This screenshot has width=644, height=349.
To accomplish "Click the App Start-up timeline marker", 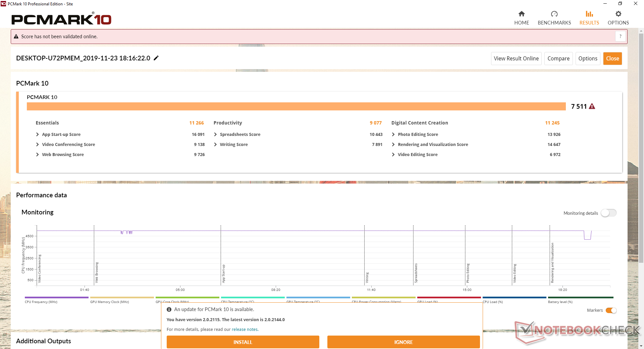I will [223, 274].
